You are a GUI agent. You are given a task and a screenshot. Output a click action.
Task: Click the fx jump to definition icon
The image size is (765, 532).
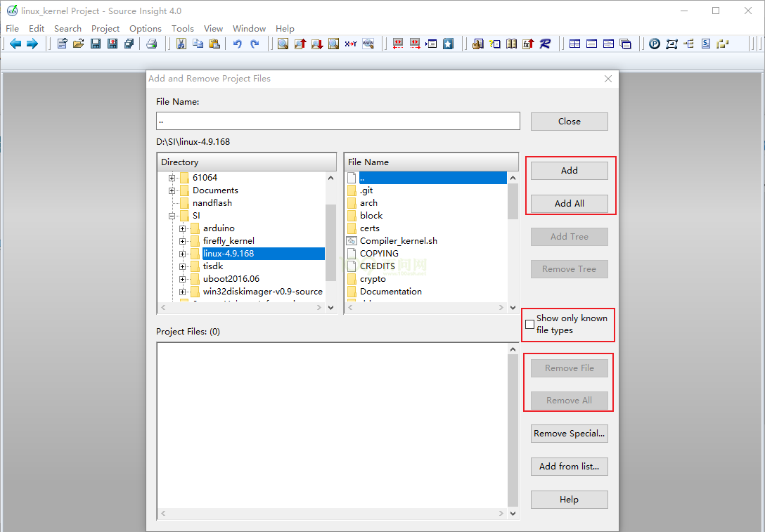pos(528,44)
